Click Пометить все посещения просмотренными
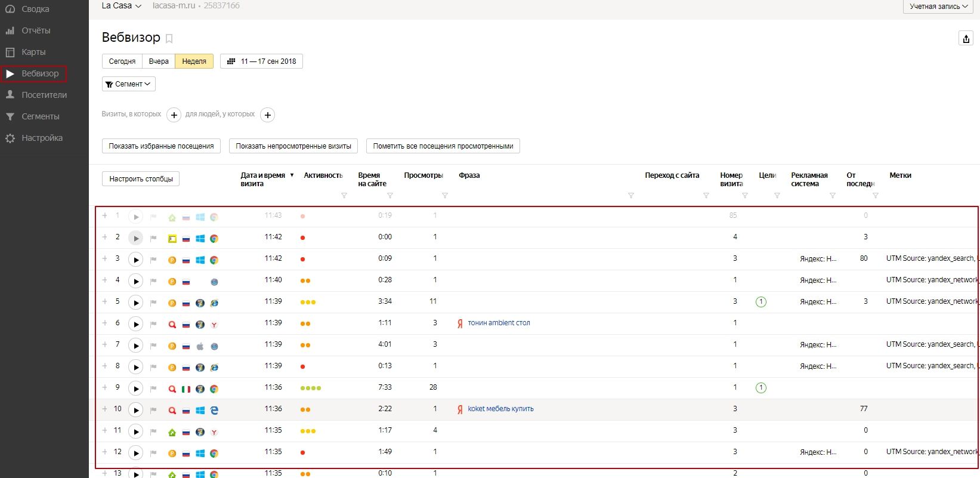 click(x=443, y=146)
